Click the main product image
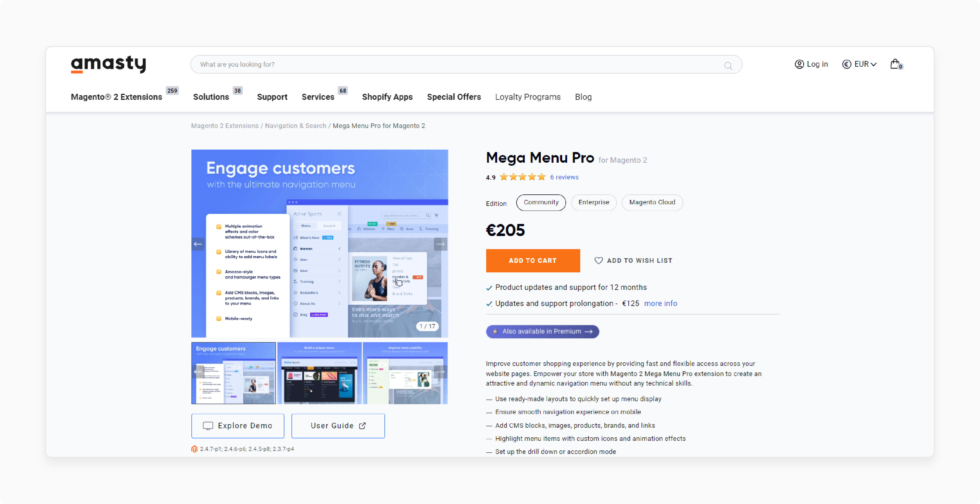 (320, 243)
